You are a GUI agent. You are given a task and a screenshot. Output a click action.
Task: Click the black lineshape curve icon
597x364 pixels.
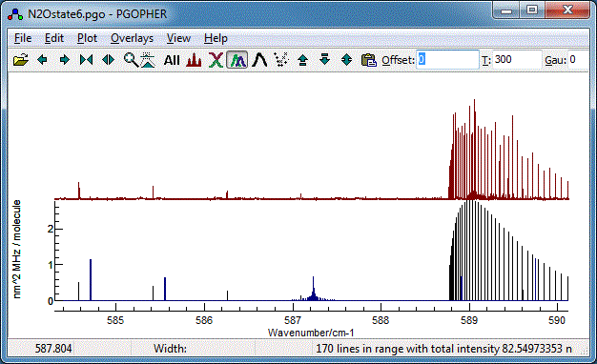coord(259,60)
